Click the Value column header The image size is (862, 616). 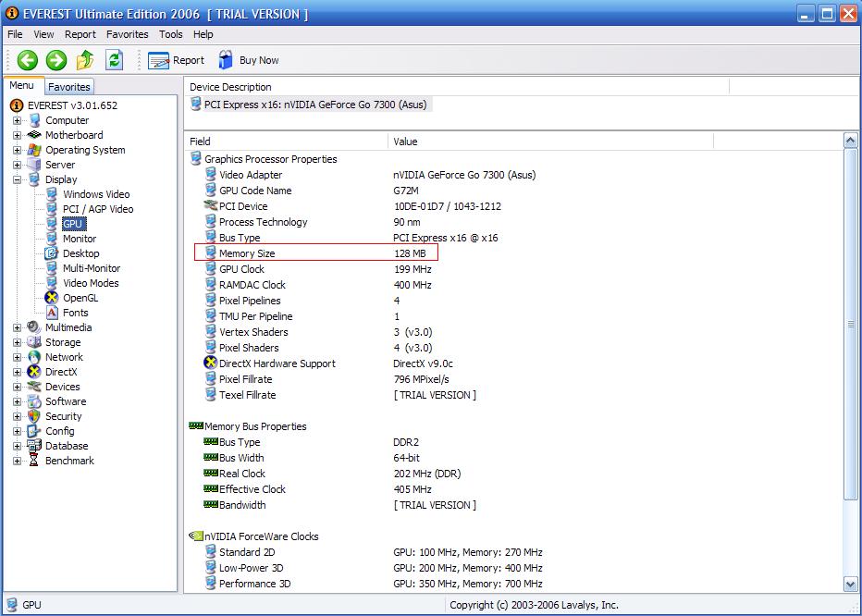[x=551, y=142]
